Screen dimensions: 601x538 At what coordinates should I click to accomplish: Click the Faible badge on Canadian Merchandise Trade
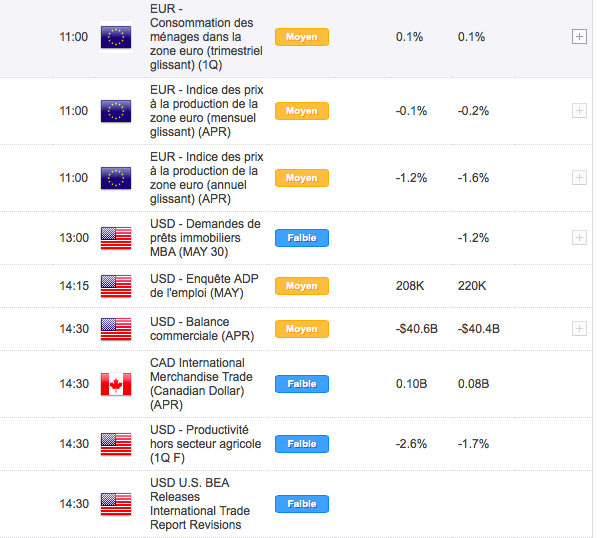301,384
